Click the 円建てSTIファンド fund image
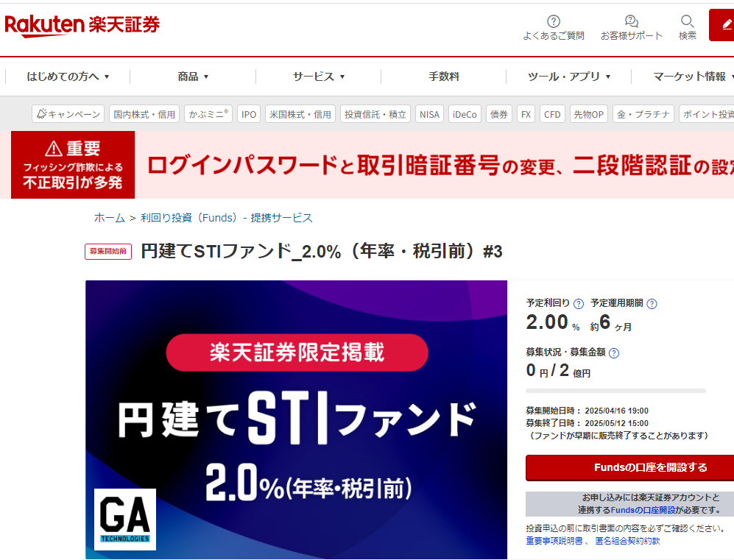Screen dimensions: 734x560 click(x=296, y=419)
